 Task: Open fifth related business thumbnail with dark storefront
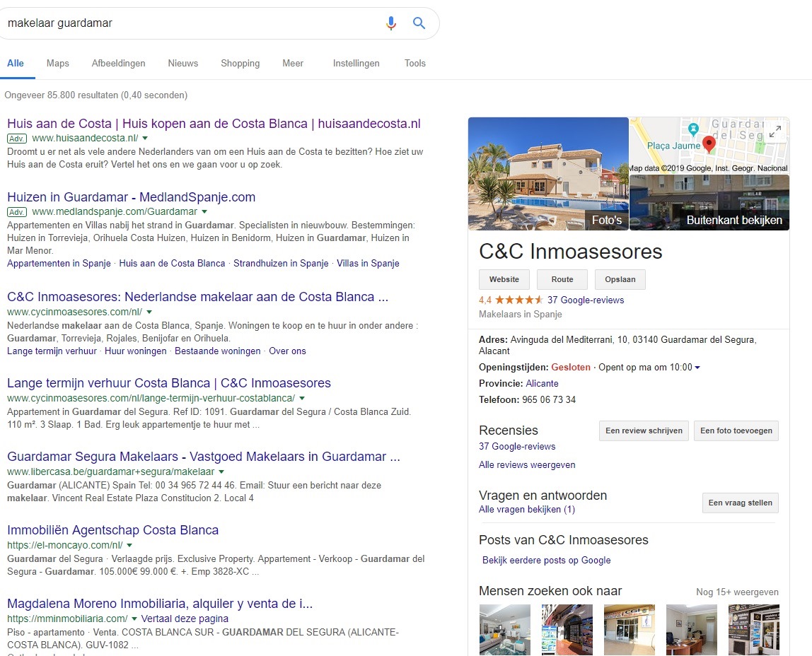click(x=753, y=630)
